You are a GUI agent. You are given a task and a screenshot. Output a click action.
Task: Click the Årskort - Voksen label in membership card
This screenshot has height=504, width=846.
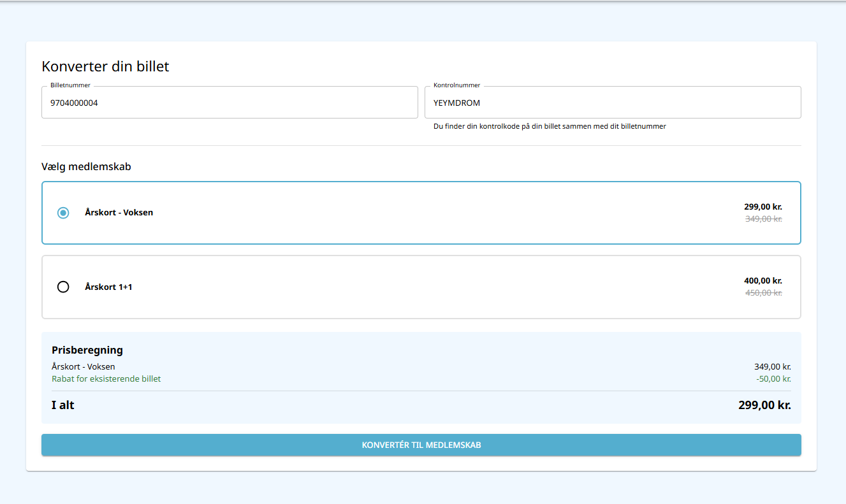[x=119, y=213]
